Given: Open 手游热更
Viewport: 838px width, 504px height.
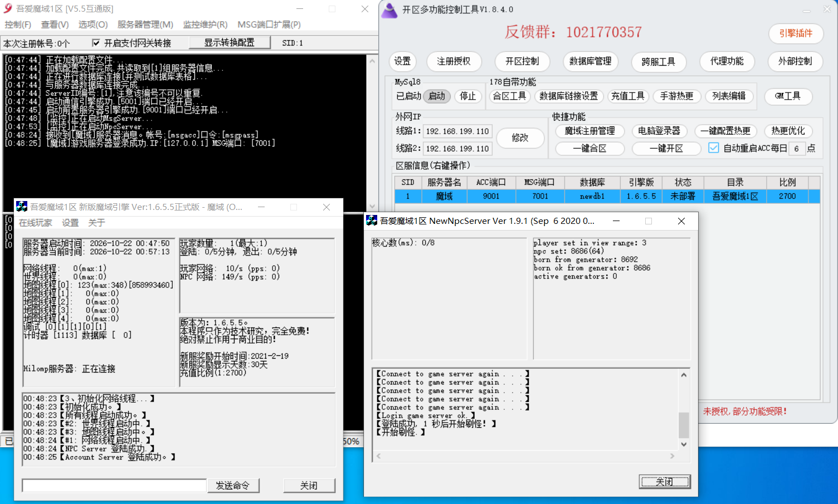Looking at the screenshot, I should (677, 96).
